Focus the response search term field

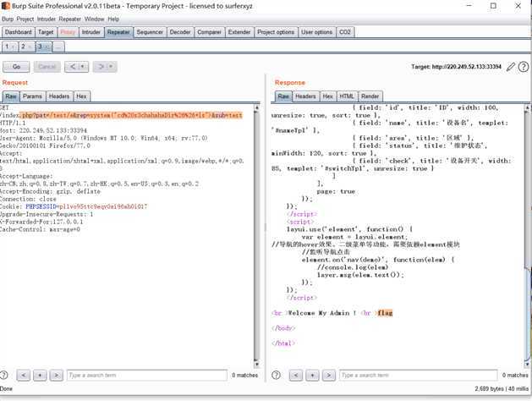pos(419,376)
